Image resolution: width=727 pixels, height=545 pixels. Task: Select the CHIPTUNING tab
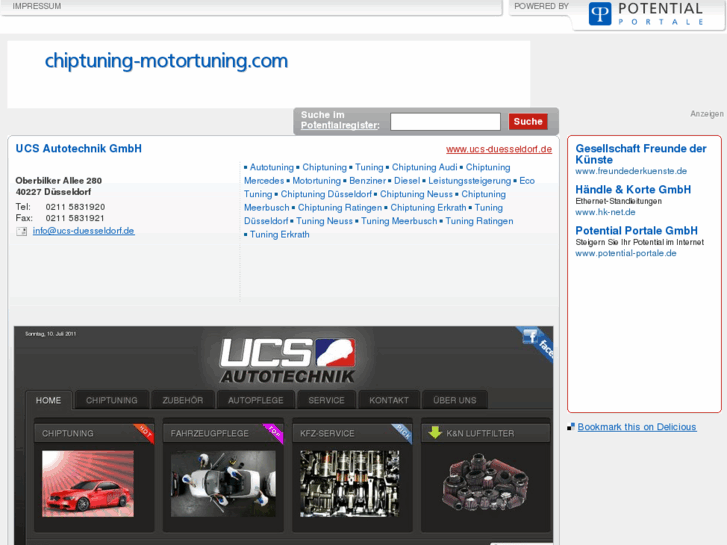[x=112, y=400]
